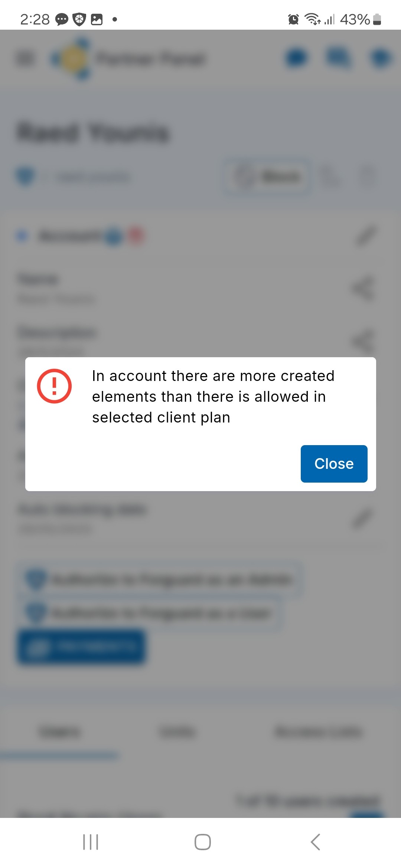The height and width of the screenshot is (868, 401).
Task: Collapse the Account section via blue dot
Action: [22, 236]
